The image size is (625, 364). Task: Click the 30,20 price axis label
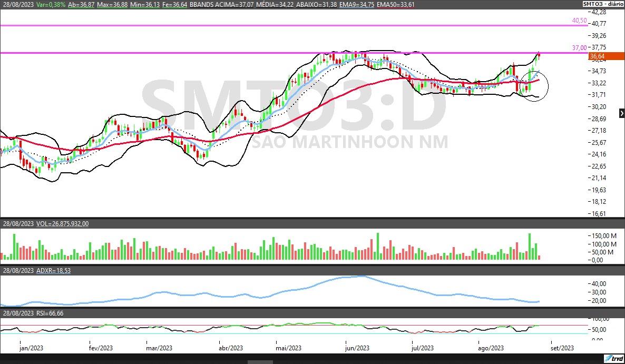(599, 107)
